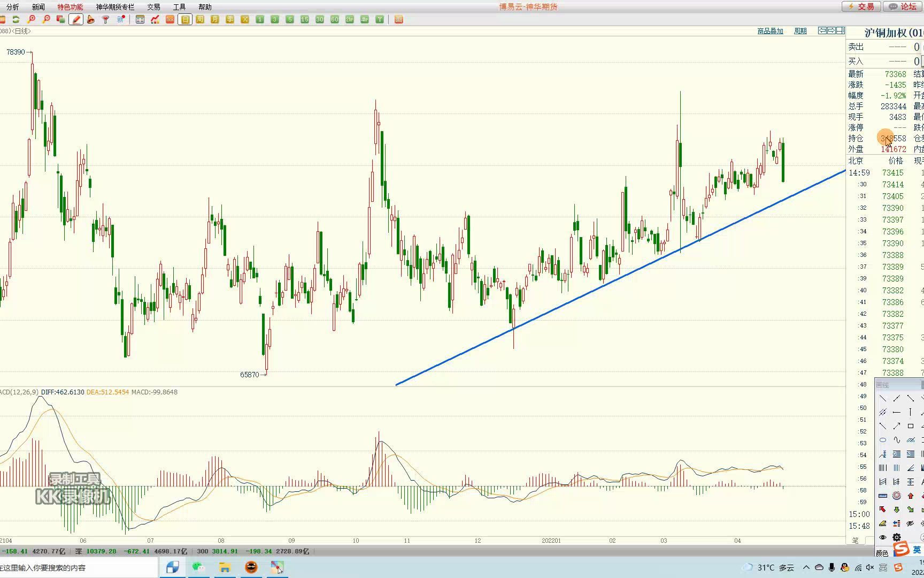Image resolution: width=924 pixels, height=578 pixels.
Task: Click the 14:59 tick row price 73415
Action: [893, 173]
